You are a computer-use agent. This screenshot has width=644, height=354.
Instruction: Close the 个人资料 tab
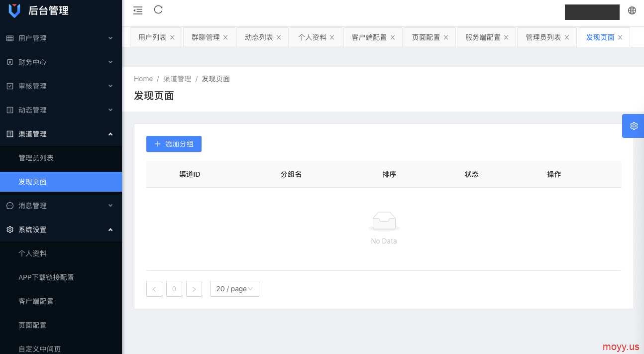[x=332, y=37]
